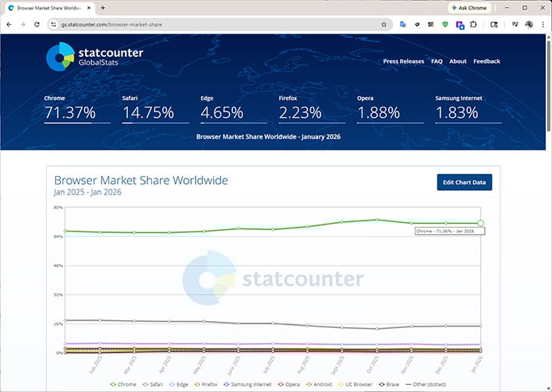Open the Google Translate extension icon
552x392 pixels.
coord(403,25)
